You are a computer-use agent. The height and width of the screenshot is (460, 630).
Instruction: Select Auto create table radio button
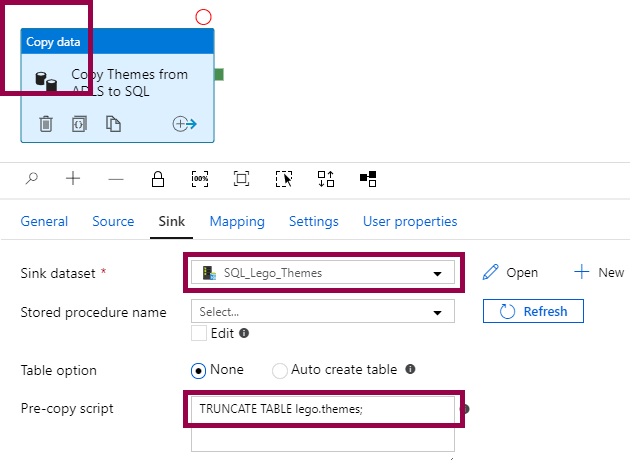pos(280,370)
